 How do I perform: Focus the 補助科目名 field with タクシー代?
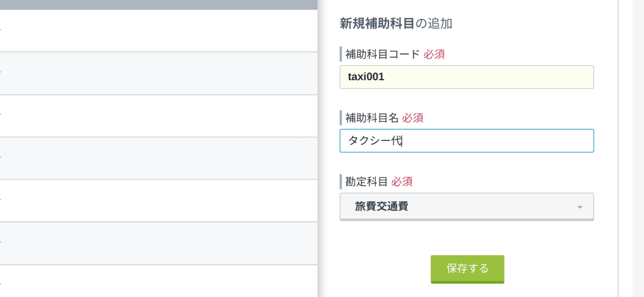click(x=467, y=141)
